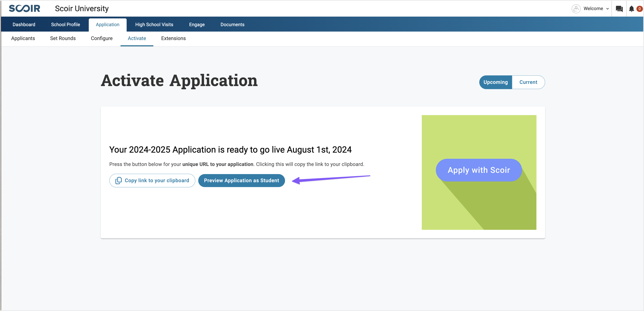Click the user avatar icon
The image size is (644, 311).
click(x=576, y=9)
